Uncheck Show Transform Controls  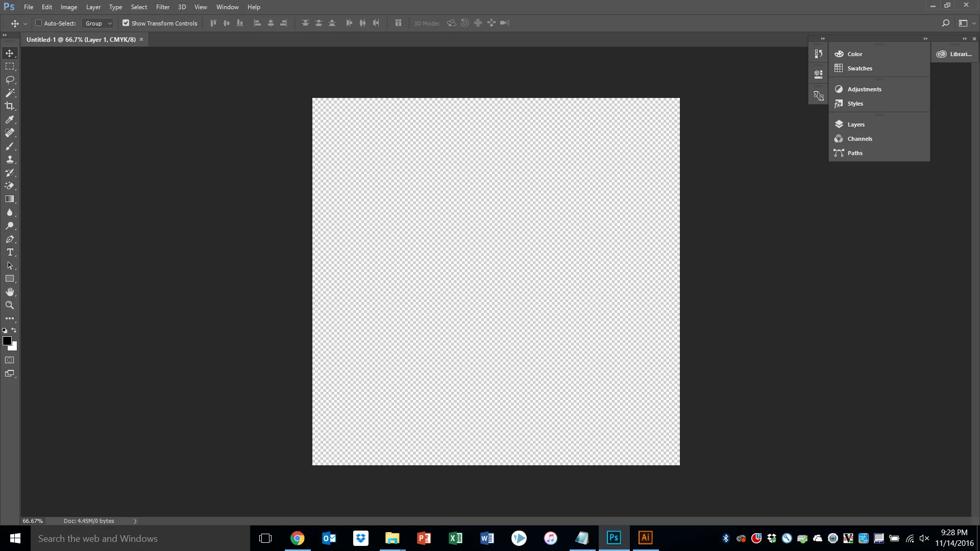pyautogui.click(x=126, y=23)
